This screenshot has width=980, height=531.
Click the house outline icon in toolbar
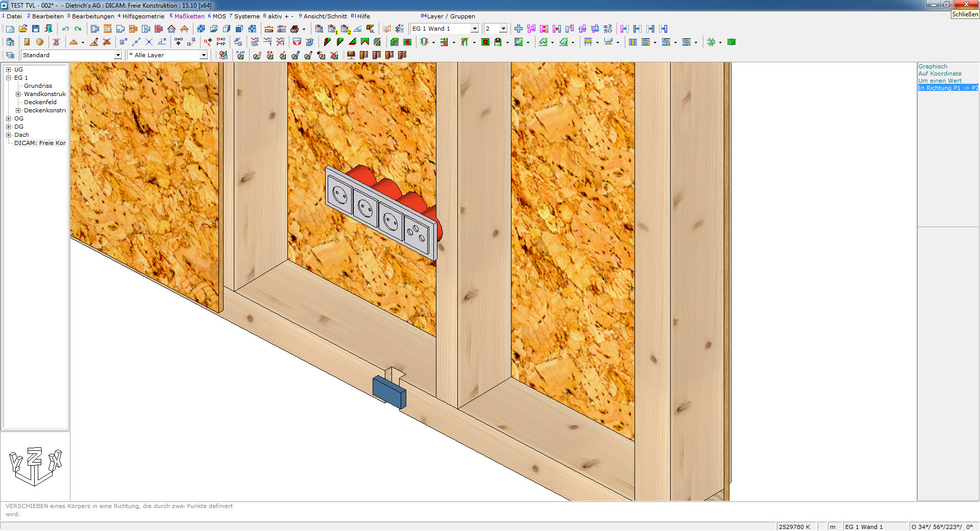point(171,29)
